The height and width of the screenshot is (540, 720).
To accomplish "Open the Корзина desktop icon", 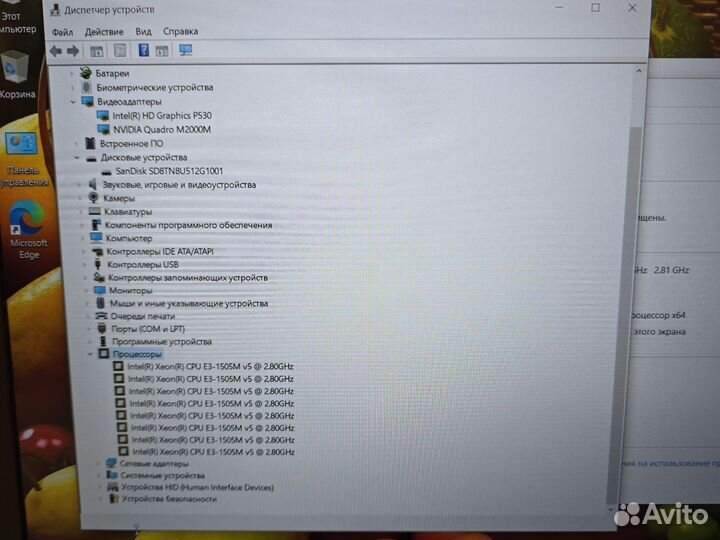I will (x=17, y=74).
